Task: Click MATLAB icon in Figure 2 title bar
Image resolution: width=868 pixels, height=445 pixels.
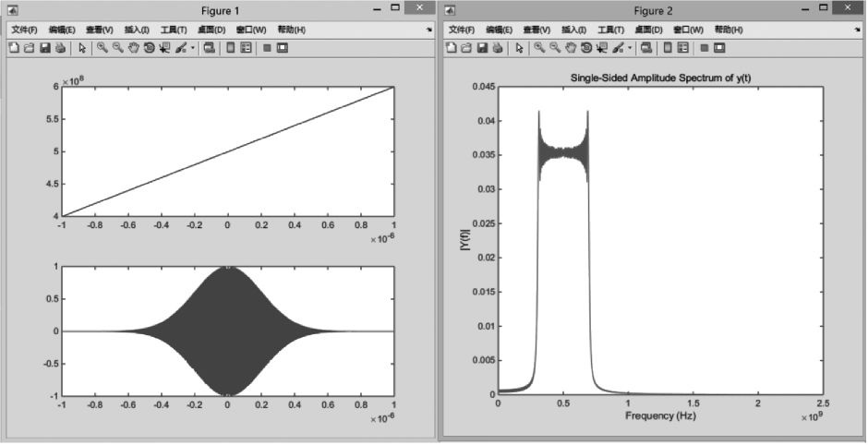Action: tap(450, 10)
